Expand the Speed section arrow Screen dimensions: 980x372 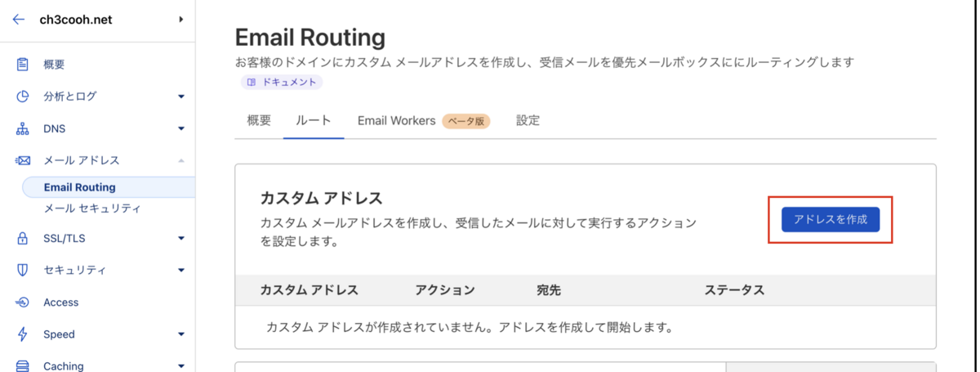180,334
